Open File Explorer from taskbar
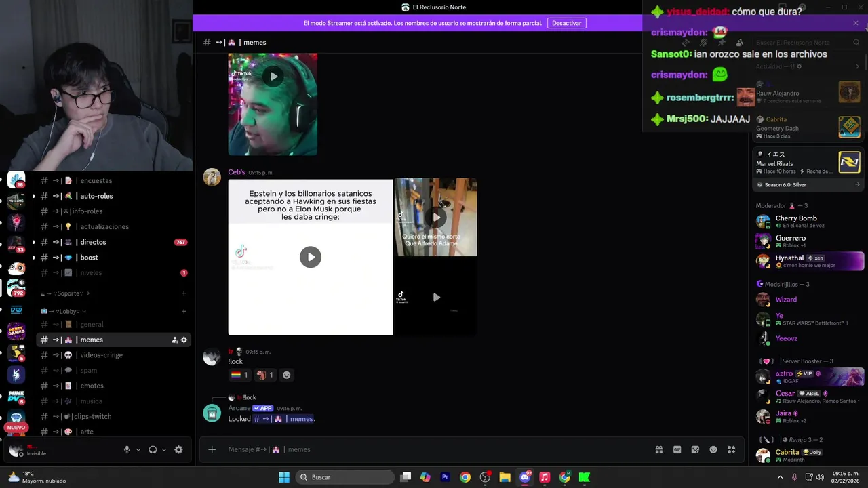Viewport: 868px width, 488px height. [505, 477]
